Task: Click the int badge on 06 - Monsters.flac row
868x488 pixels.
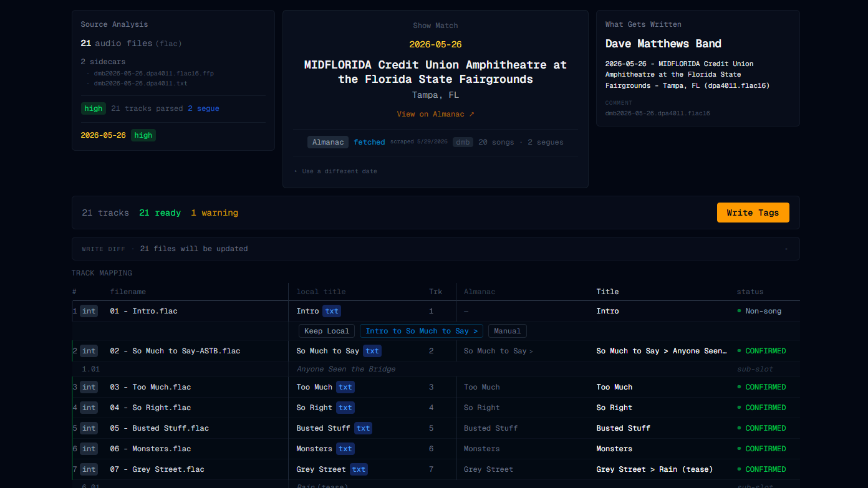Action: [89, 449]
